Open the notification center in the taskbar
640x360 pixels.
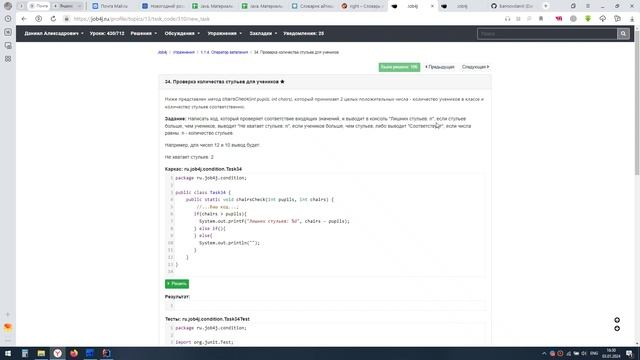tap(629, 353)
